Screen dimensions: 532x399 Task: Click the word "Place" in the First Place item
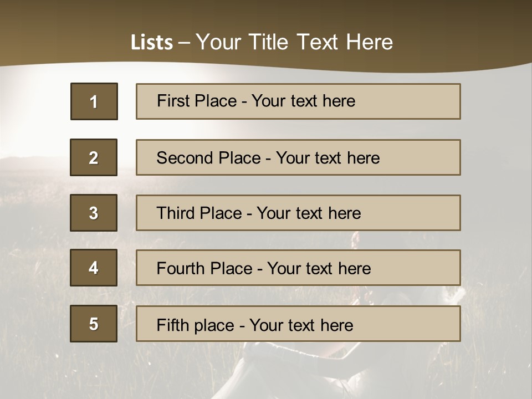coord(214,101)
